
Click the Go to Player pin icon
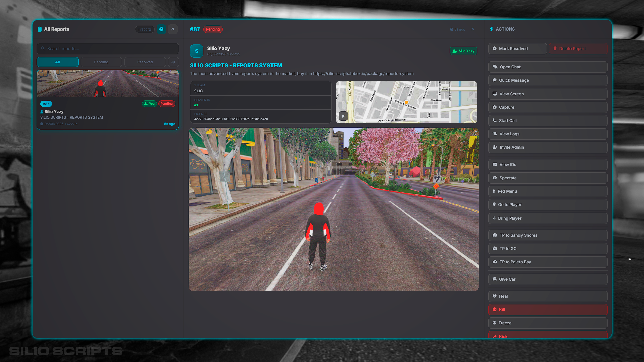(x=494, y=205)
